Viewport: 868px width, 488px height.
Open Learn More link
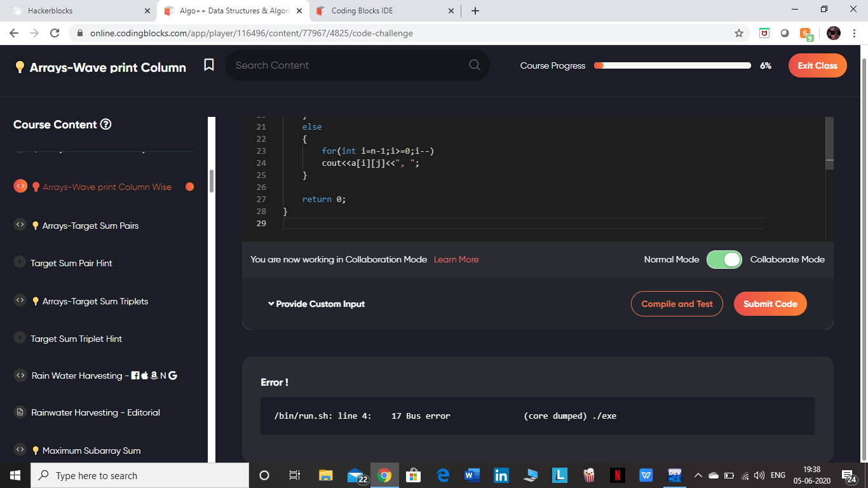pyautogui.click(x=456, y=259)
